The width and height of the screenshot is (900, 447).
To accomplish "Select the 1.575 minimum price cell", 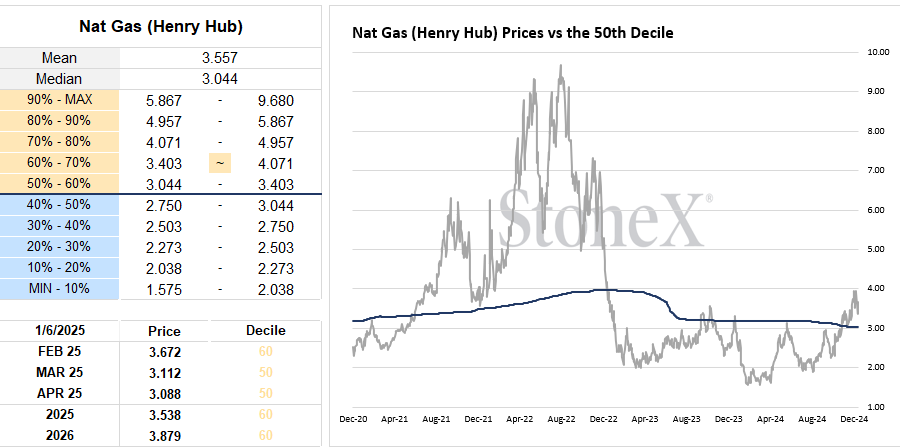I will (164, 290).
